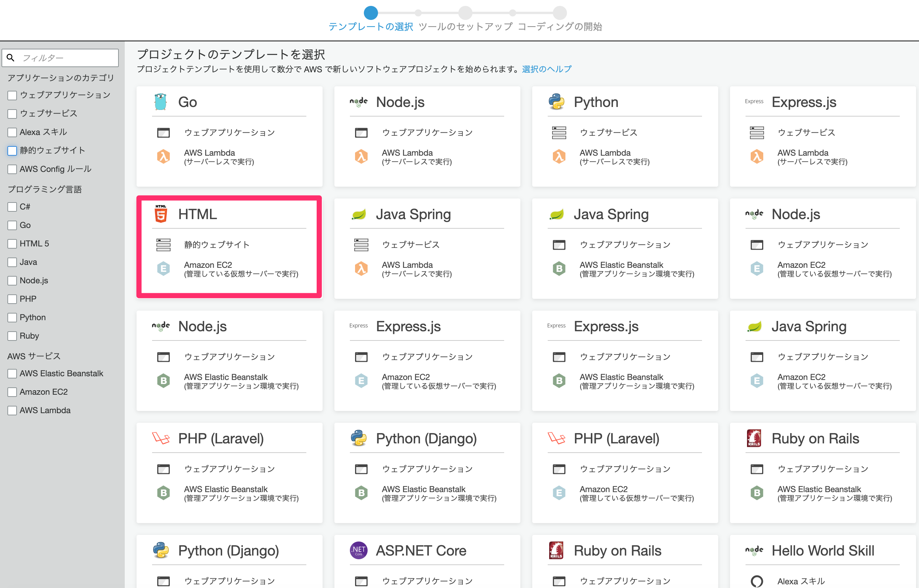Viewport: 919px width, 588px height.
Task: Click the フィルター search field
Action: [x=61, y=58]
